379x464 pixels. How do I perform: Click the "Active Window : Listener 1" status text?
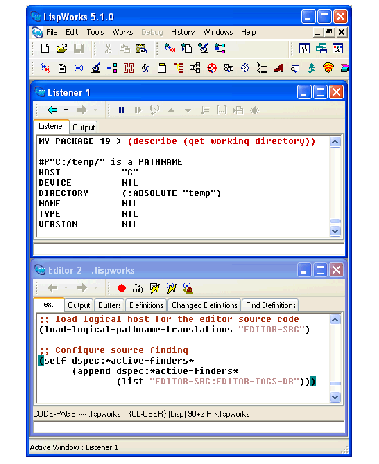point(74,447)
